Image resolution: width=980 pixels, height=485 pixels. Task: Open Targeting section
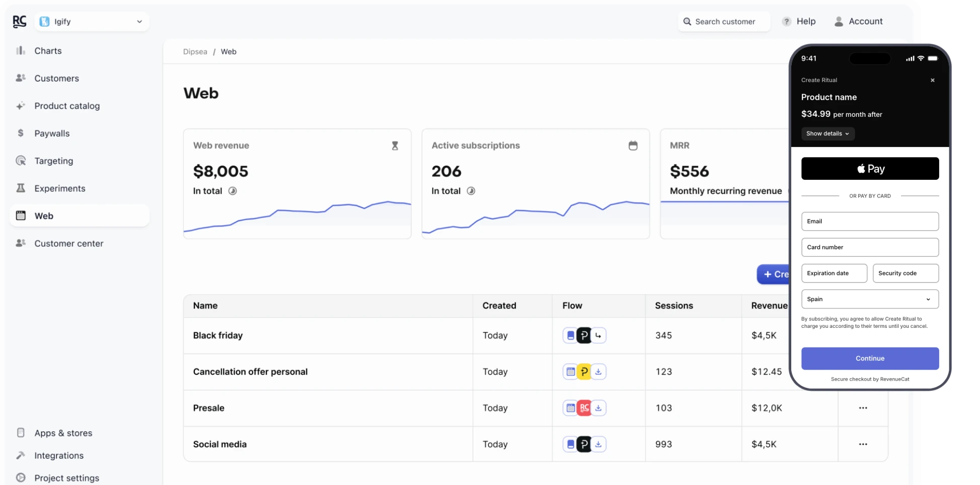coord(53,161)
